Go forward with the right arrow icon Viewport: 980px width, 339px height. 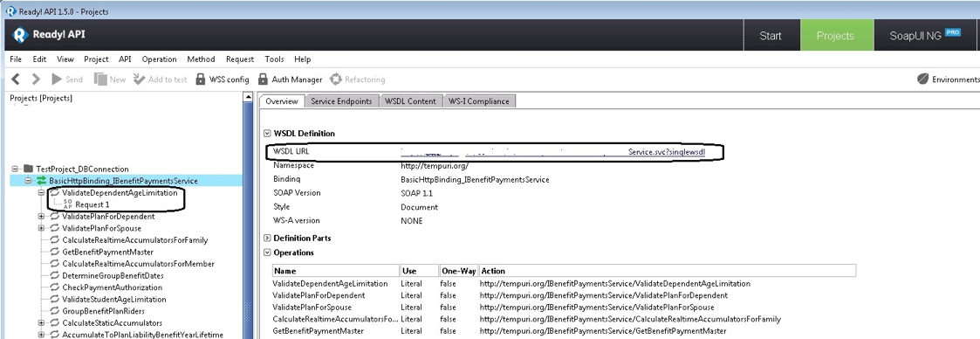[36, 80]
